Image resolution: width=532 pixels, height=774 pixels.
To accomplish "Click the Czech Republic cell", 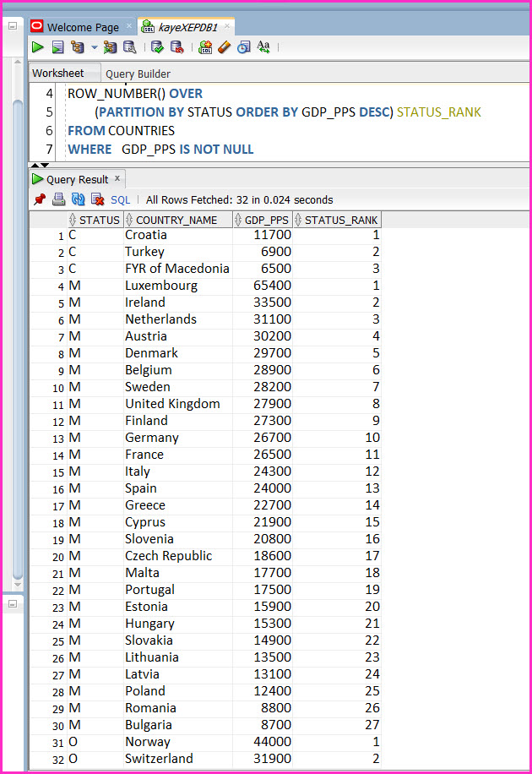I will pyautogui.click(x=177, y=556).
